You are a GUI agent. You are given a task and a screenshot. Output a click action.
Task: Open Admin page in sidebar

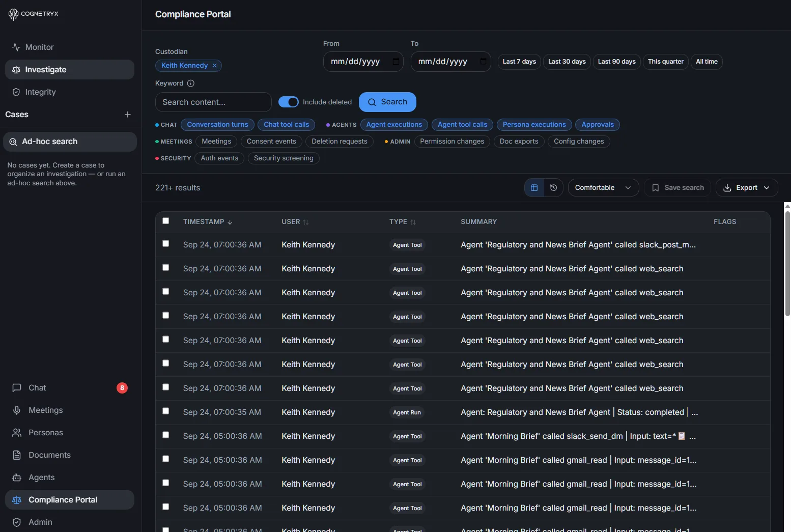coord(70,522)
